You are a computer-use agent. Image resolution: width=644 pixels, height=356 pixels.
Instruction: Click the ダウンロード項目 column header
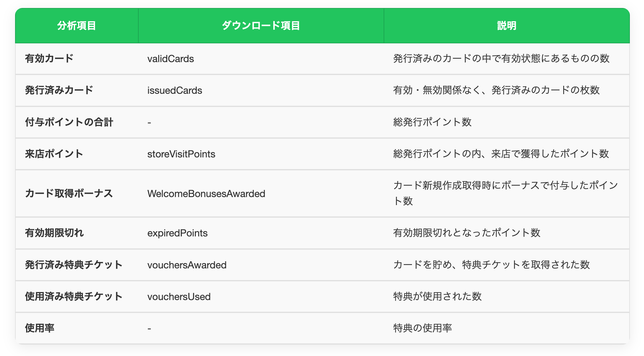pyautogui.click(x=261, y=26)
